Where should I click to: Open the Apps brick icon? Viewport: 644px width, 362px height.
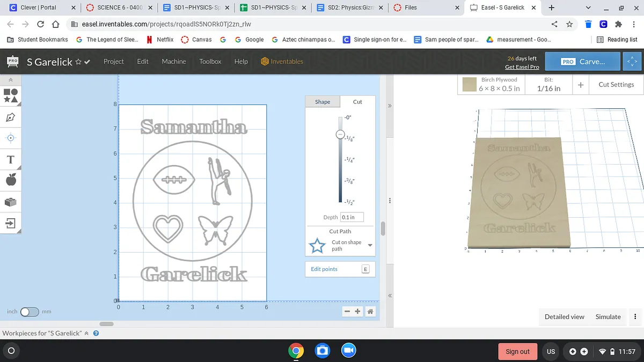coord(11,202)
